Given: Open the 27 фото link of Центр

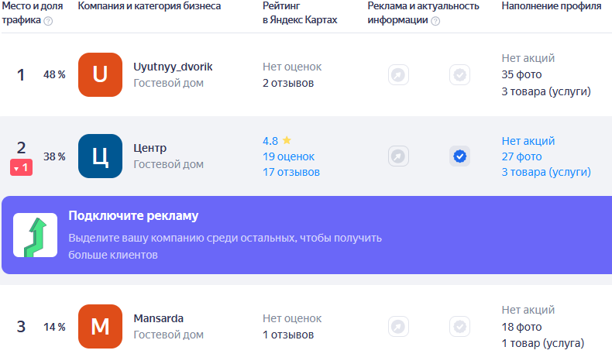Looking at the screenshot, I should [521, 156].
